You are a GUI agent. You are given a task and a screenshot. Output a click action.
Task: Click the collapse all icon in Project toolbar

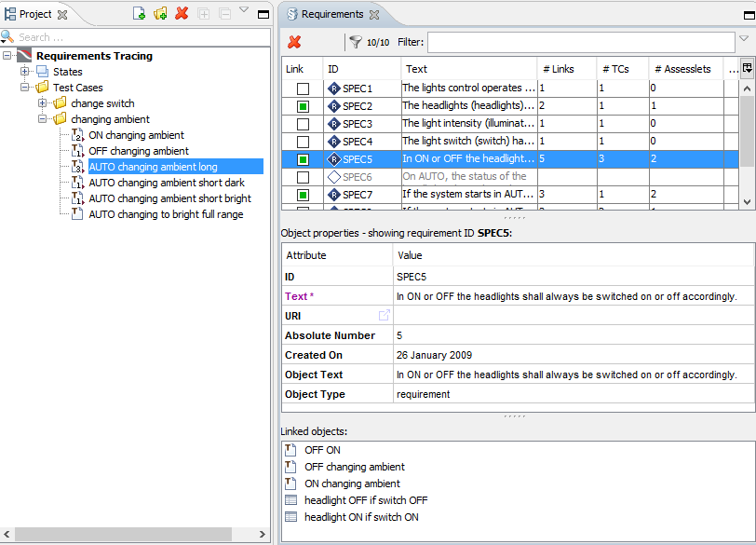224,14
